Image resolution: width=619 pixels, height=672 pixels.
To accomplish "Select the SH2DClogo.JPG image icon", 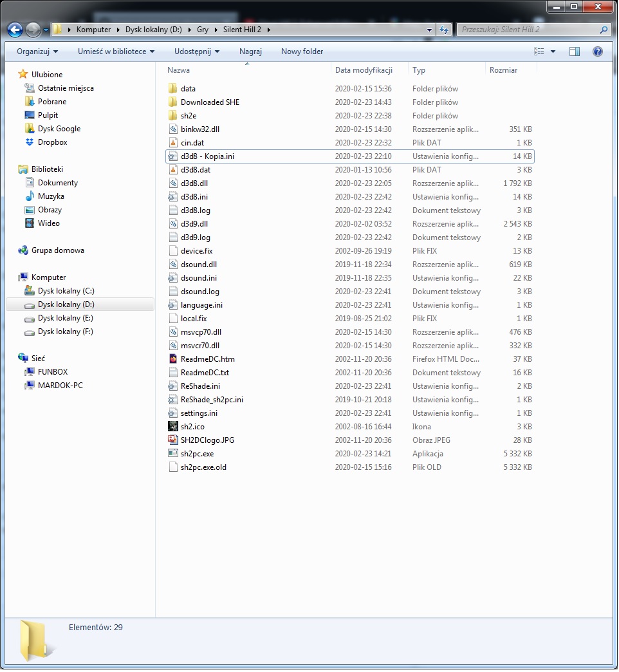I will pyautogui.click(x=173, y=440).
